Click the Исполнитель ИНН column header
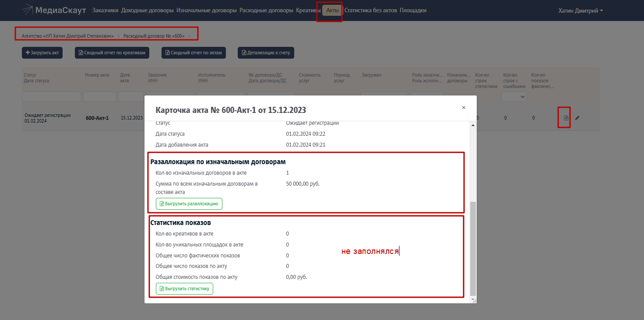 tap(212, 77)
